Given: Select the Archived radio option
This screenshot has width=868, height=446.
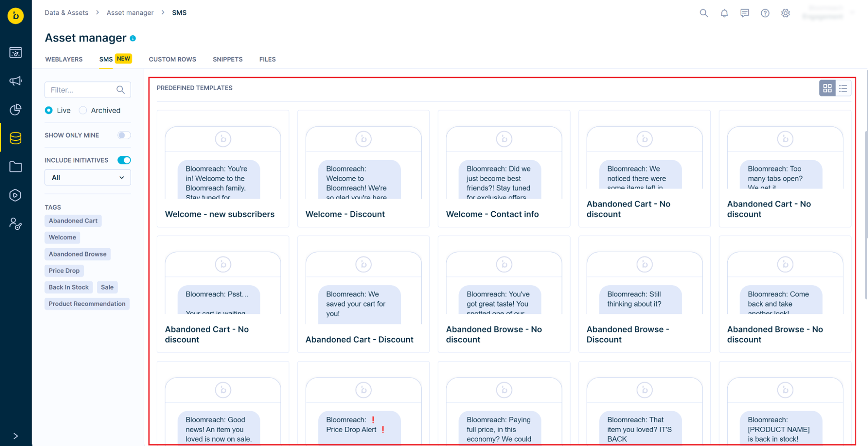Looking at the screenshot, I should click(83, 110).
